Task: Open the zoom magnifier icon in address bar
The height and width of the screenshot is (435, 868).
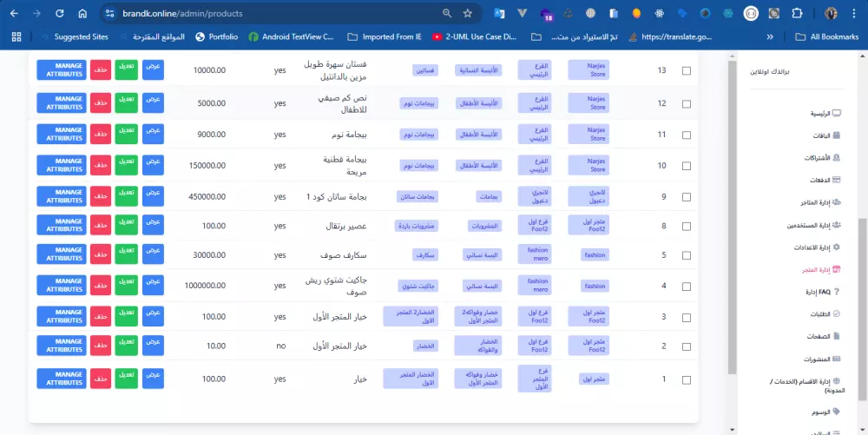Action: (447, 13)
